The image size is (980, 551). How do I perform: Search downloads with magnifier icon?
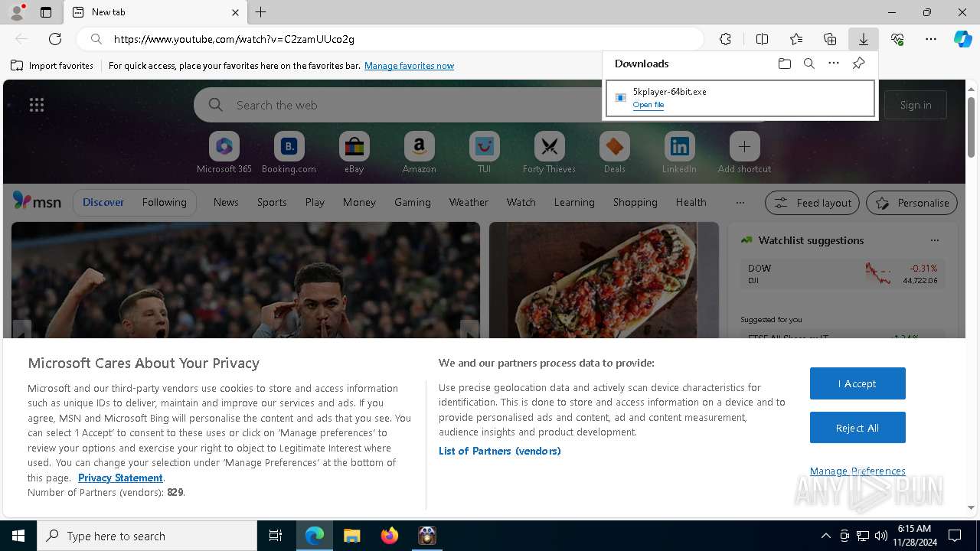(808, 64)
